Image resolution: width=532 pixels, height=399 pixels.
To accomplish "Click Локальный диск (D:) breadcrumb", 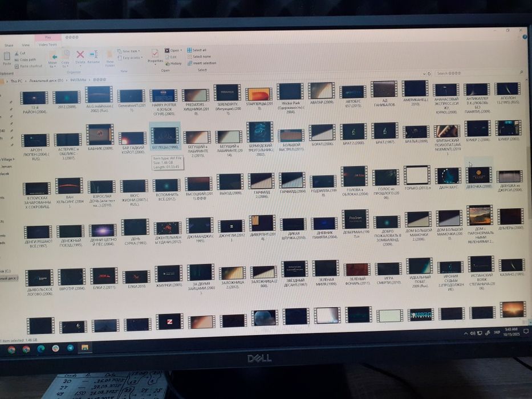I will click(x=46, y=81).
